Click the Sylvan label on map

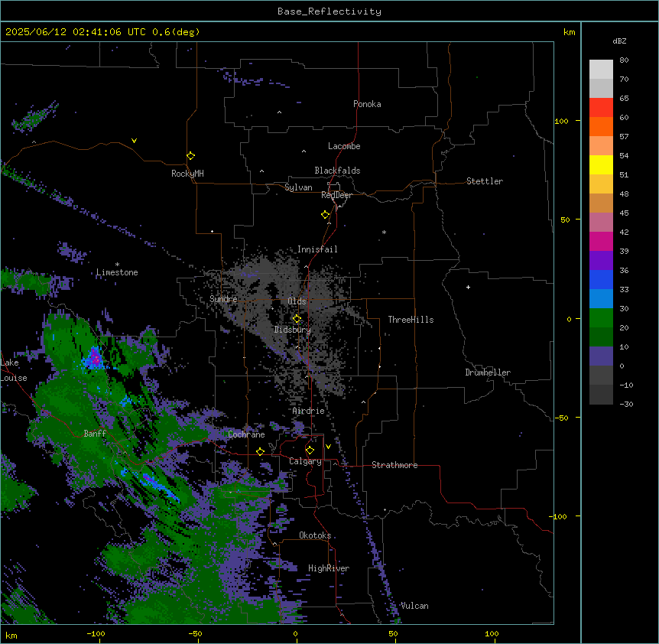tap(298, 187)
